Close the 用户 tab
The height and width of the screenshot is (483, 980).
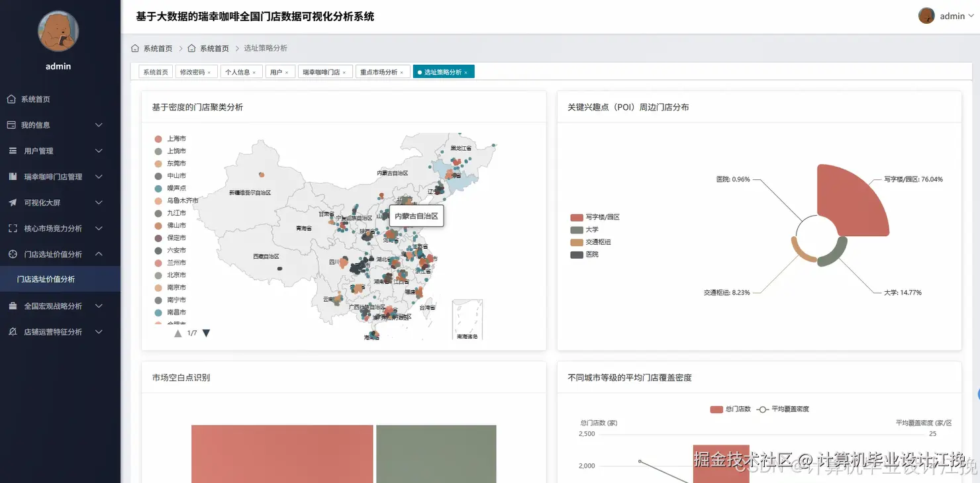pos(287,73)
